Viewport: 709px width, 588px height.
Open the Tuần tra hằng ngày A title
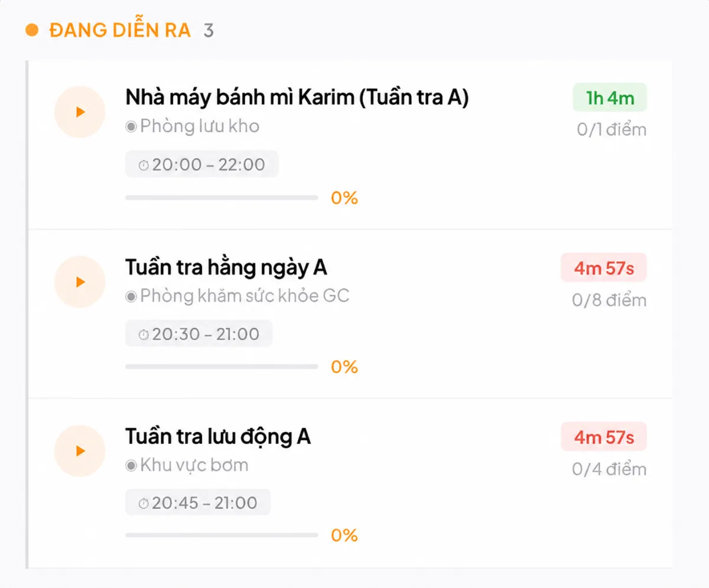pyautogui.click(x=226, y=268)
